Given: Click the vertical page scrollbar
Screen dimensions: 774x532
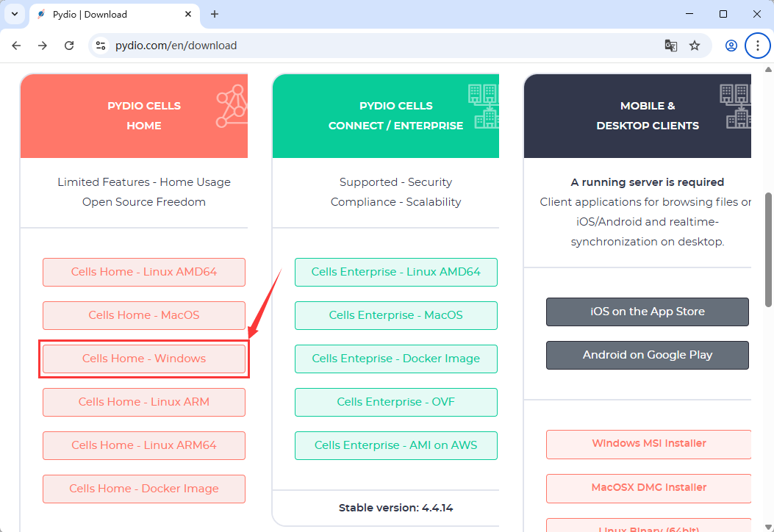Looking at the screenshot, I should pyautogui.click(x=769, y=250).
